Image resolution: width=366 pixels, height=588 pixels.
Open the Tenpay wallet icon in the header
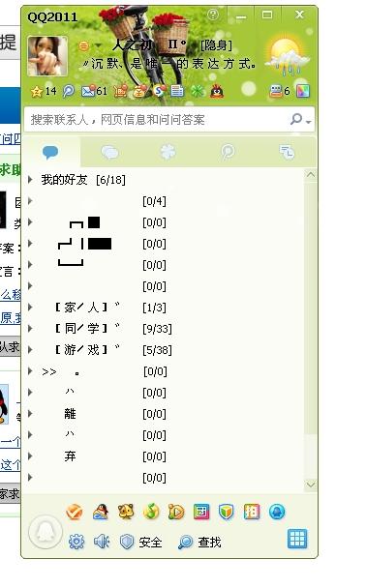(139, 91)
